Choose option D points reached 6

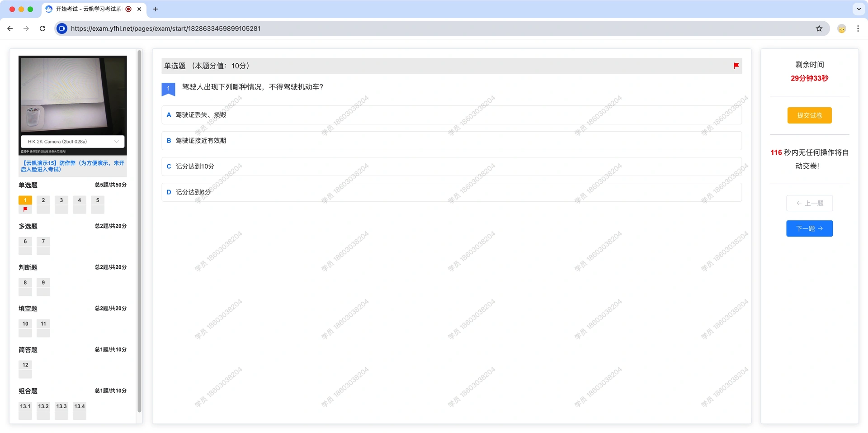point(452,192)
